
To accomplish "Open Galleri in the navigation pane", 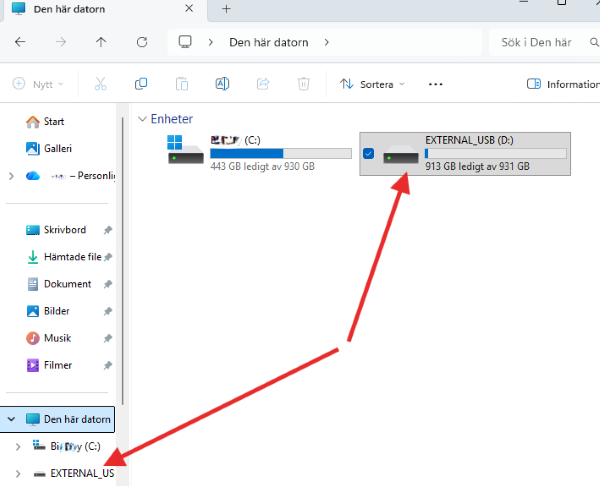I will point(57,149).
